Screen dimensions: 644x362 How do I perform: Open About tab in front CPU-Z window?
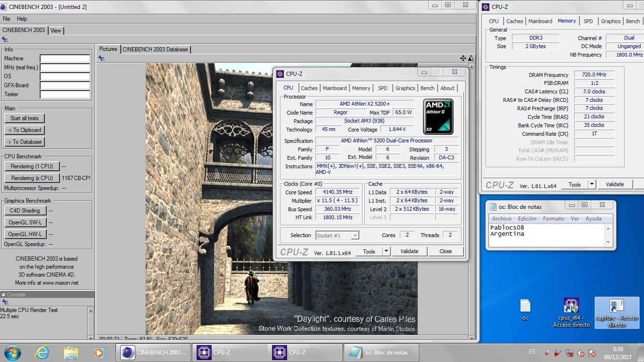coord(447,88)
